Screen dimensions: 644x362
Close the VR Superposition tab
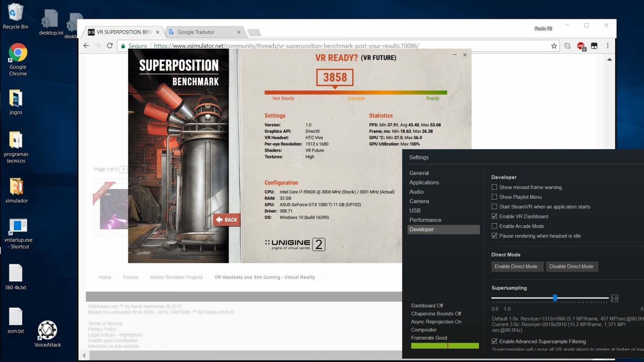[x=157, y=32]
